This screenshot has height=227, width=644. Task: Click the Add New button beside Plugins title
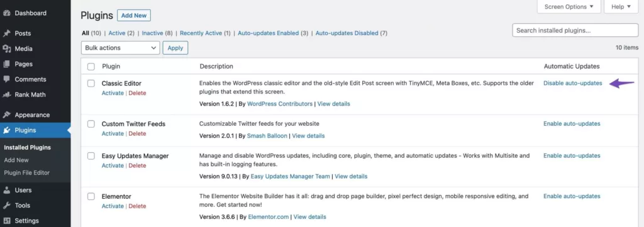coord(134,16)
